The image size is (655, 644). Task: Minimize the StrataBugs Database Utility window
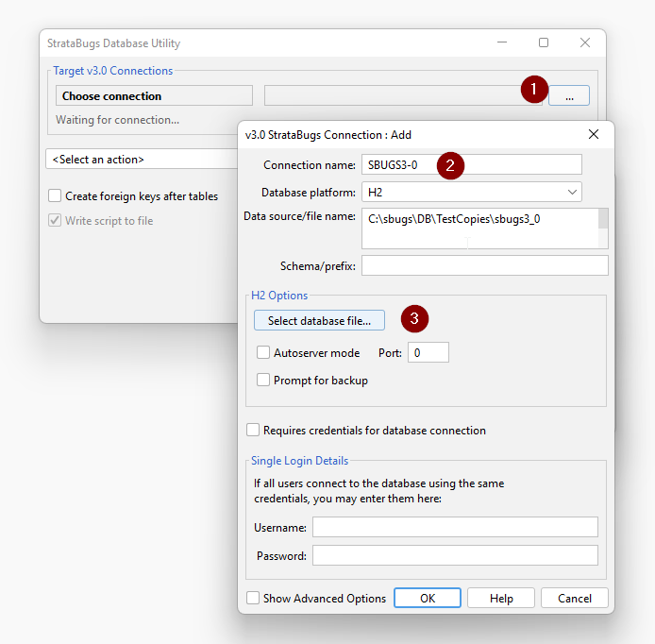[502, 42]
